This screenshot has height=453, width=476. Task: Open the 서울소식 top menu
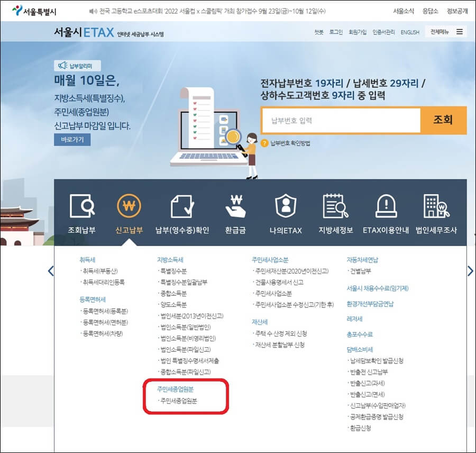[x=404, y=11]
